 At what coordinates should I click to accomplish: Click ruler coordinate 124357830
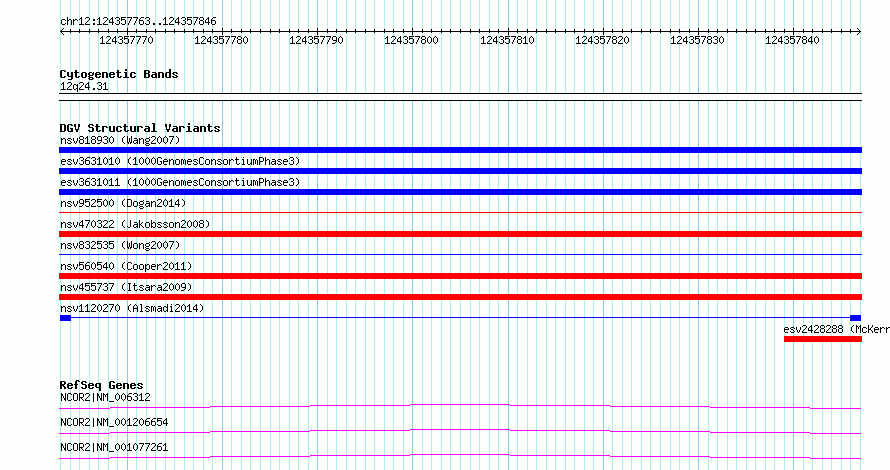coord(697,40)
